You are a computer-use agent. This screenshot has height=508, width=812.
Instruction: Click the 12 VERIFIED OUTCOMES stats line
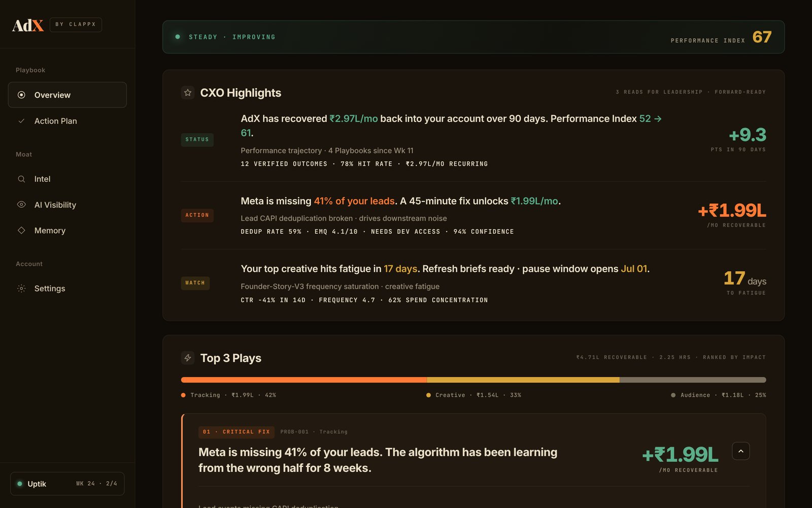tap(364, 164)
